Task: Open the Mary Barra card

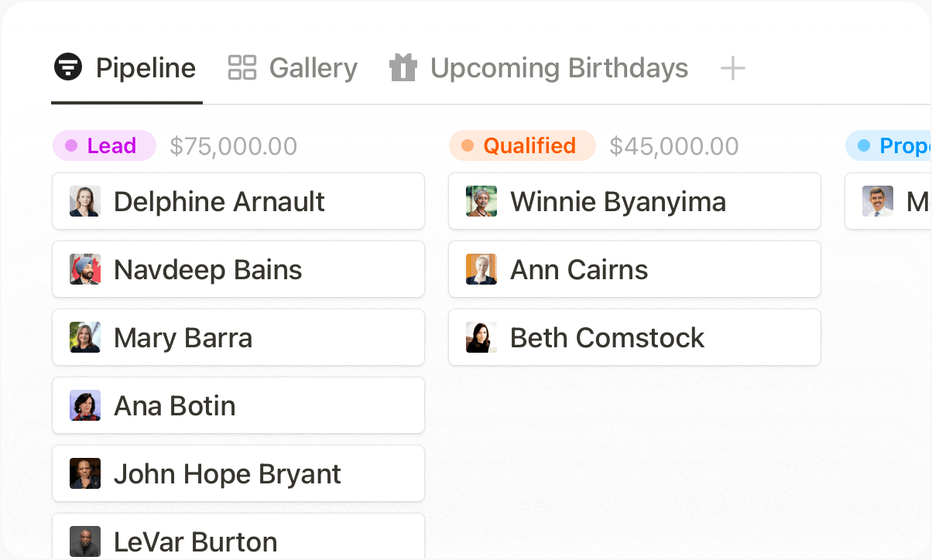Action: pos(238,338)
